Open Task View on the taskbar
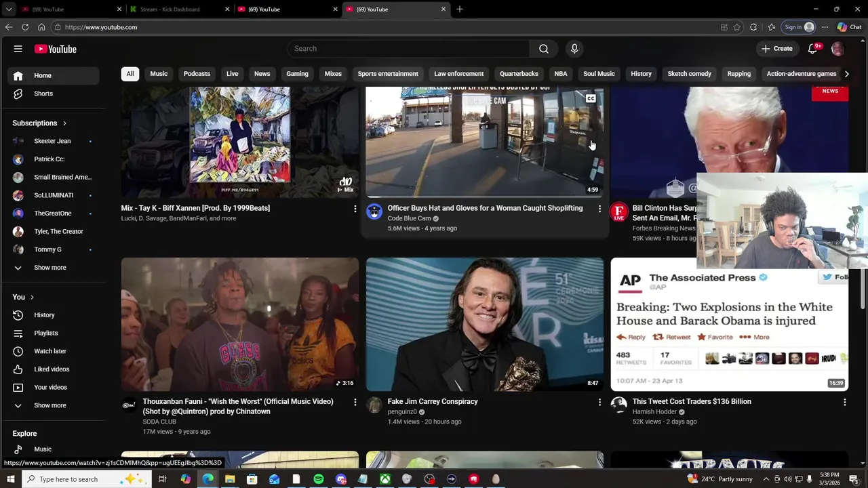Viewport: 868px width, 488px height. [163, 479]
